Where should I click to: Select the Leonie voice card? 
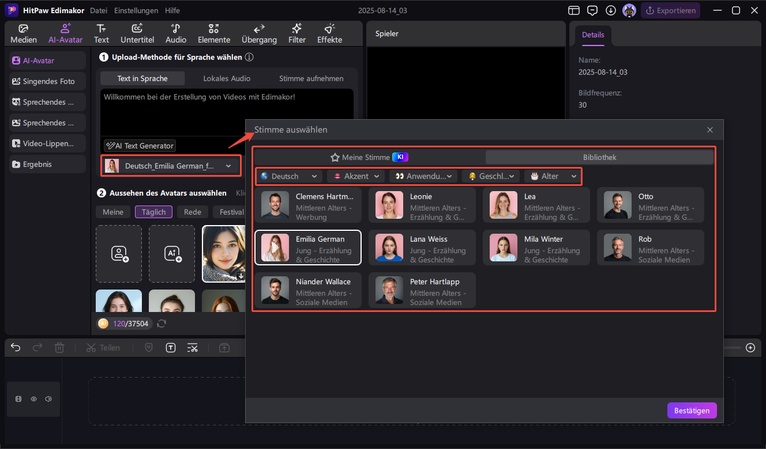point(423,205)
